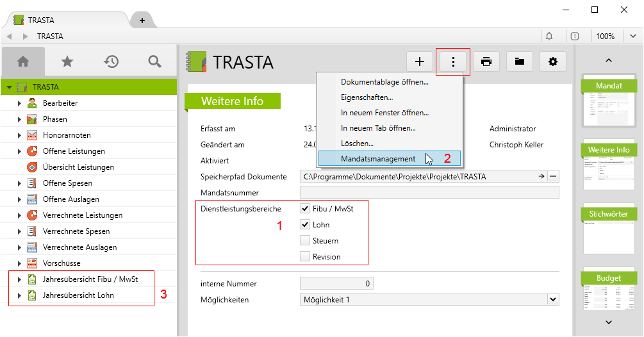The width and height of the screenshot is (644, 337).
Task: Click the plus add button
Action: coord(420,62)
